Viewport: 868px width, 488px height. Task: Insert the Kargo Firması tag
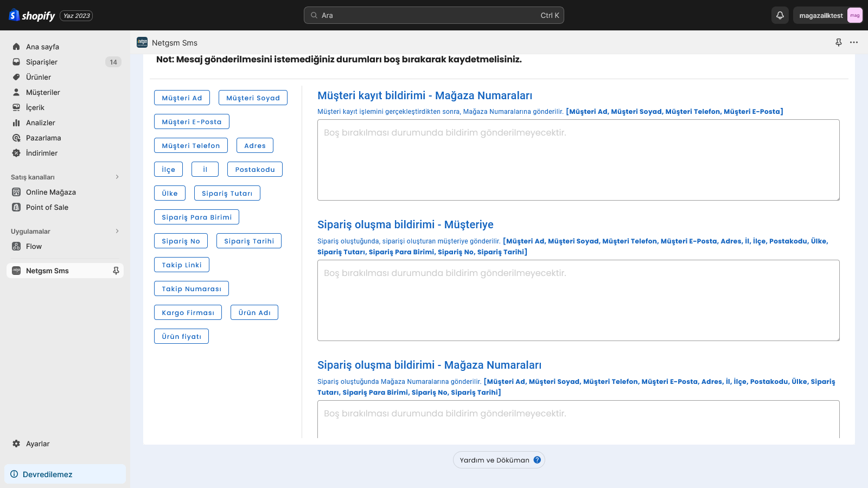(188, 312)
